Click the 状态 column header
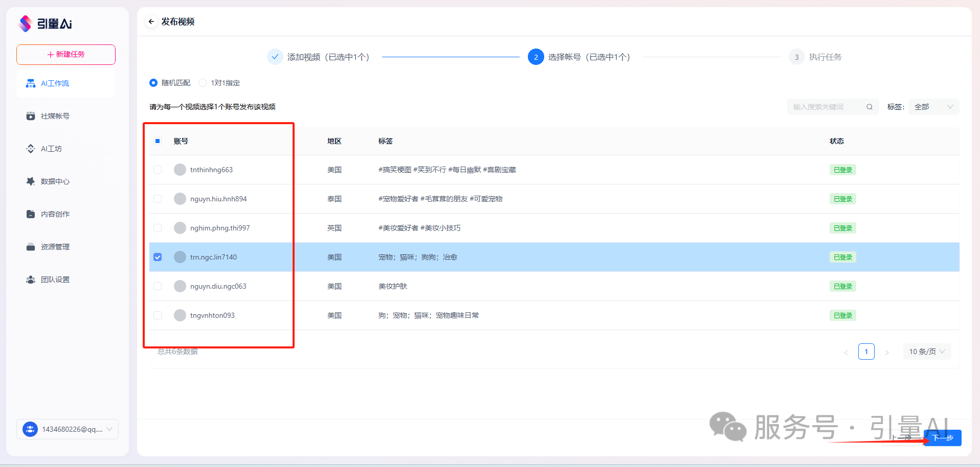The width and height of the screenshot is (980, 467). click(x=837, y=141)
